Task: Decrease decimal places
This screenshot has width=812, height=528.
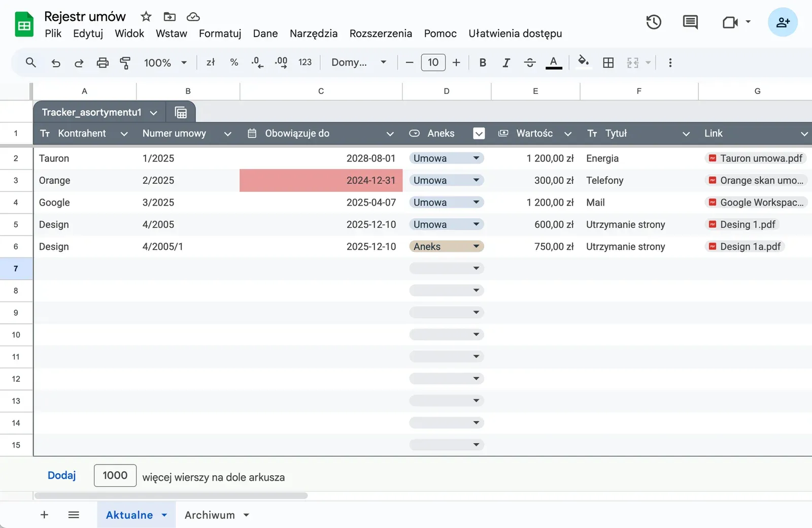Action: (x=257, y=62)
